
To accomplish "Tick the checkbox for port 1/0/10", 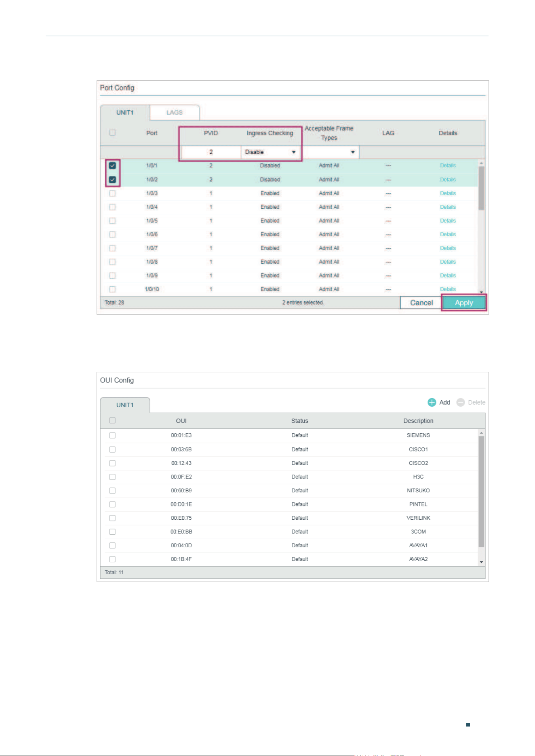I will tap(112, 290).
